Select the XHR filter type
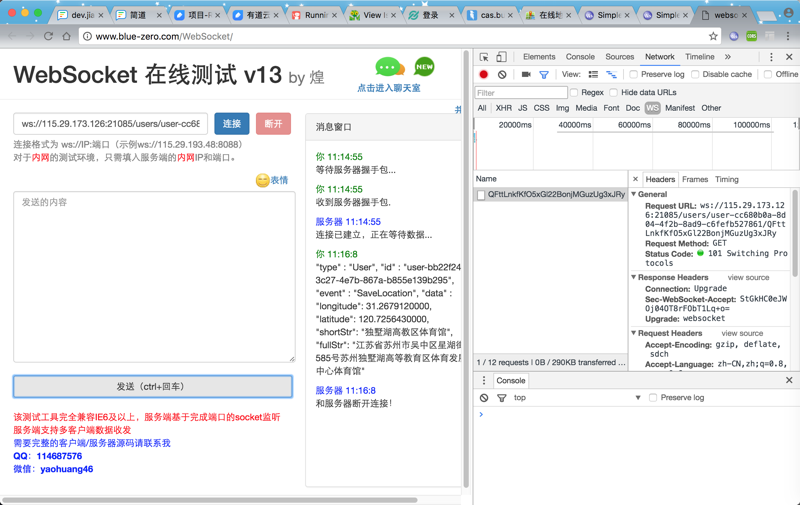Image resolution: width=800 pixels, height=505 pixels. [504, 108]
